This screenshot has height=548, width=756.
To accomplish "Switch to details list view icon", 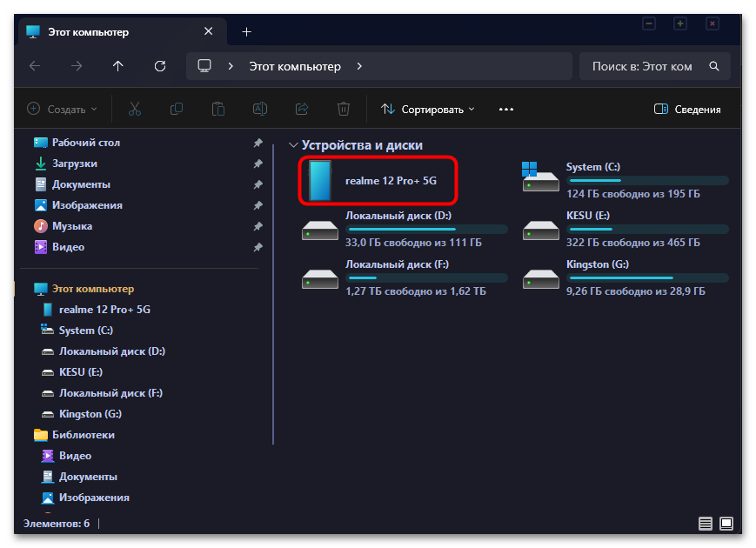I will 706,524.
